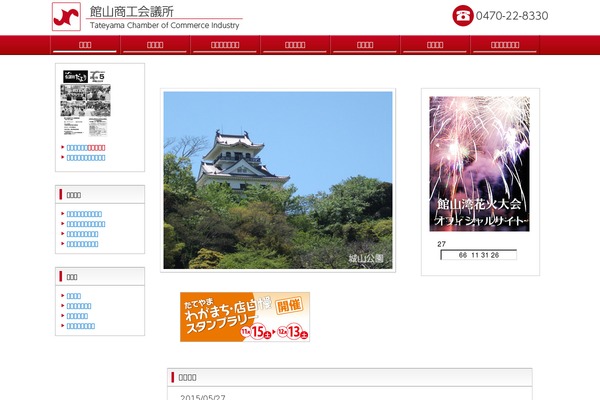Click the date 2015/05/27 entry
600x400 pixels.
tap(203, 397)
